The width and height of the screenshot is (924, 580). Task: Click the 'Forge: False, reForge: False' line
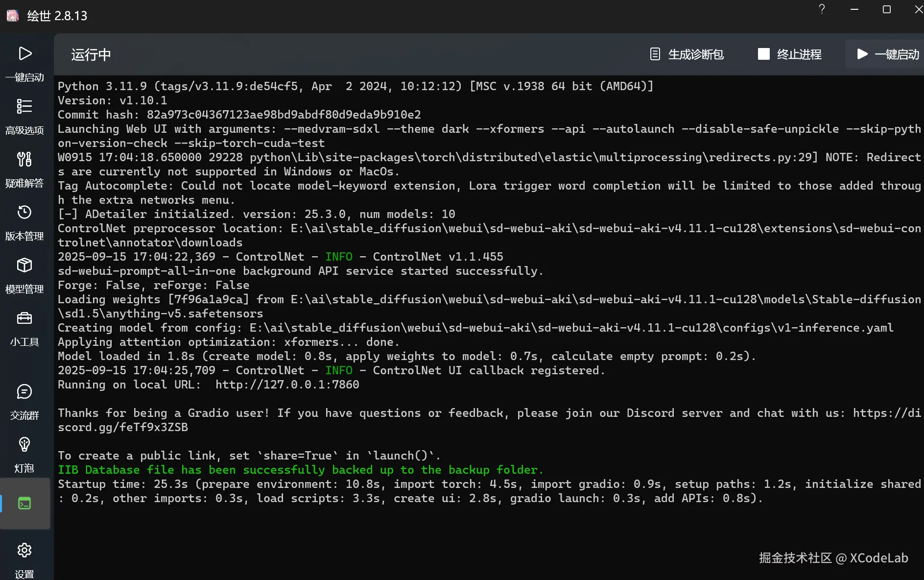tap(154, 285)
